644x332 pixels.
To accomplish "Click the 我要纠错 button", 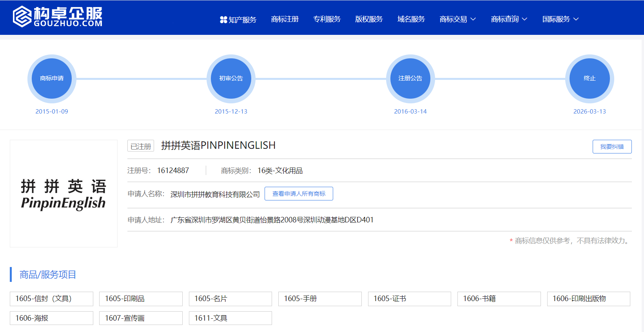I will click(612, 146).
